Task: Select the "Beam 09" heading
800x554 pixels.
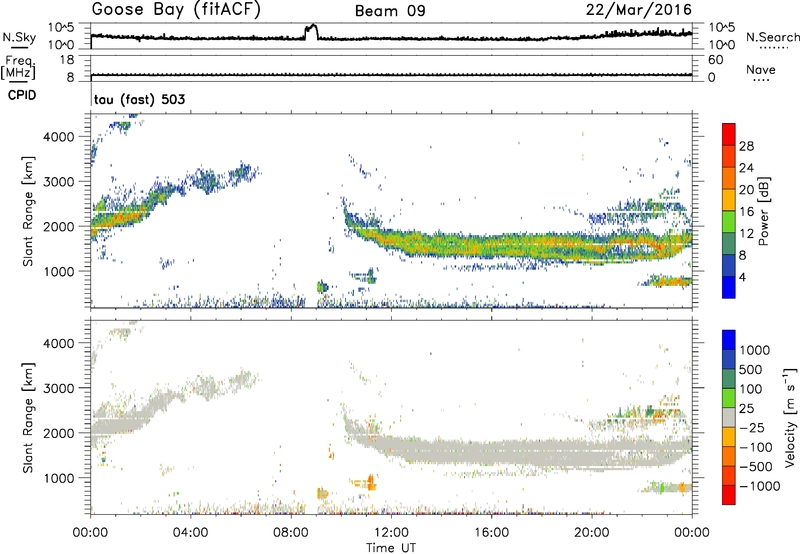Action: pyautogui.click(x=390, y=11)
